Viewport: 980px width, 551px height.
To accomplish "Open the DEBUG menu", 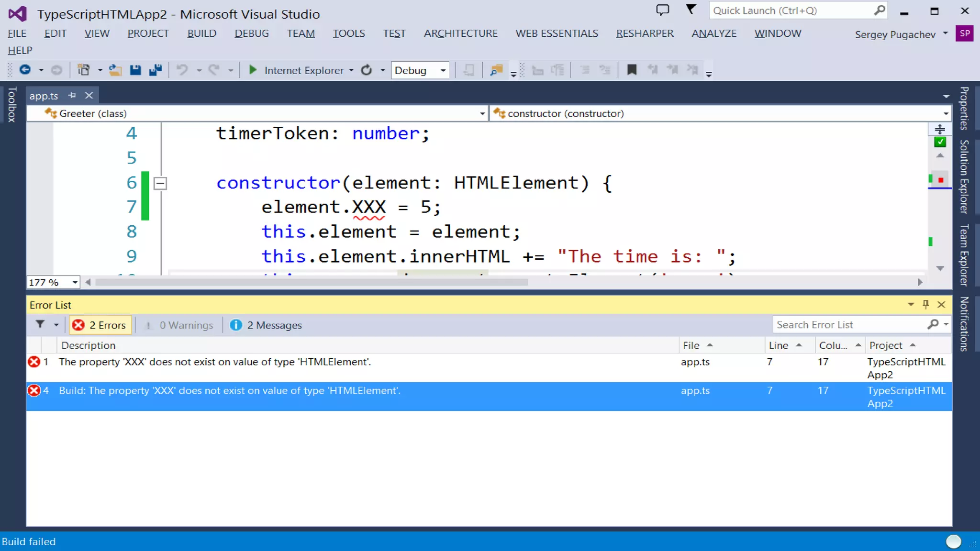I will [x=252, y=33].
